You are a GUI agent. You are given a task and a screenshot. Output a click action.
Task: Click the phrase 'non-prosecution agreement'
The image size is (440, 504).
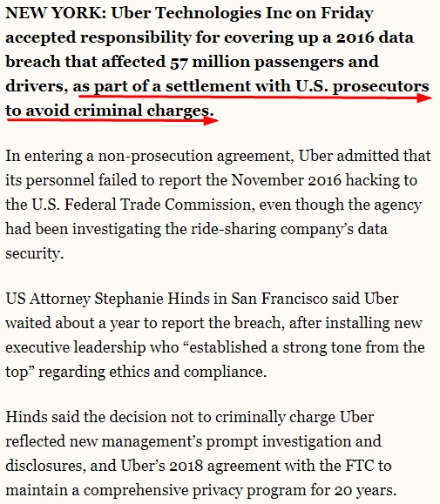click(195, 156)
